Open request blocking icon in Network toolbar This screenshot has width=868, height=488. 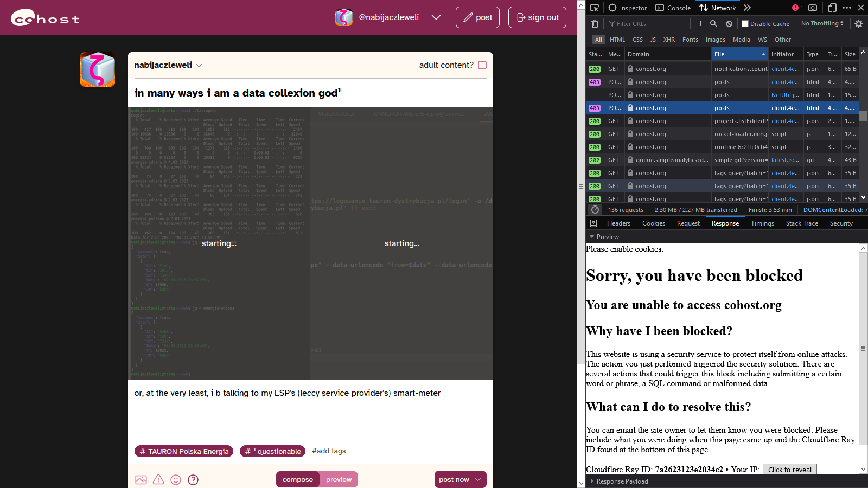(729, 24)
